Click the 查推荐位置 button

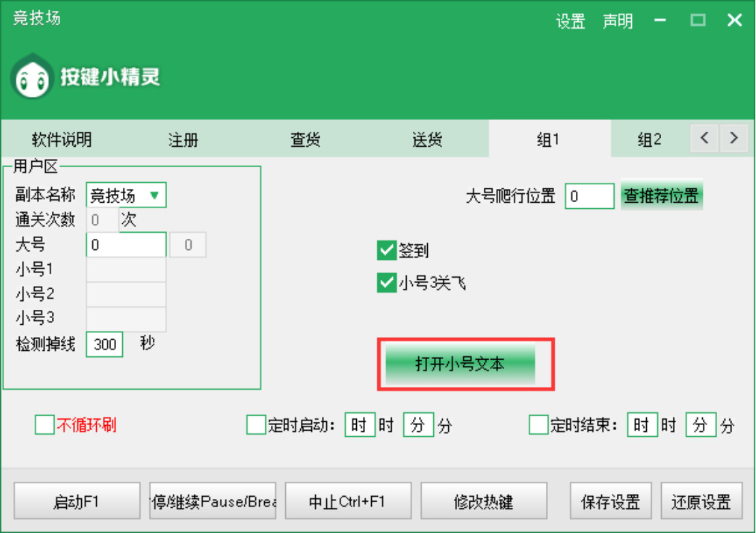point(661,197)
